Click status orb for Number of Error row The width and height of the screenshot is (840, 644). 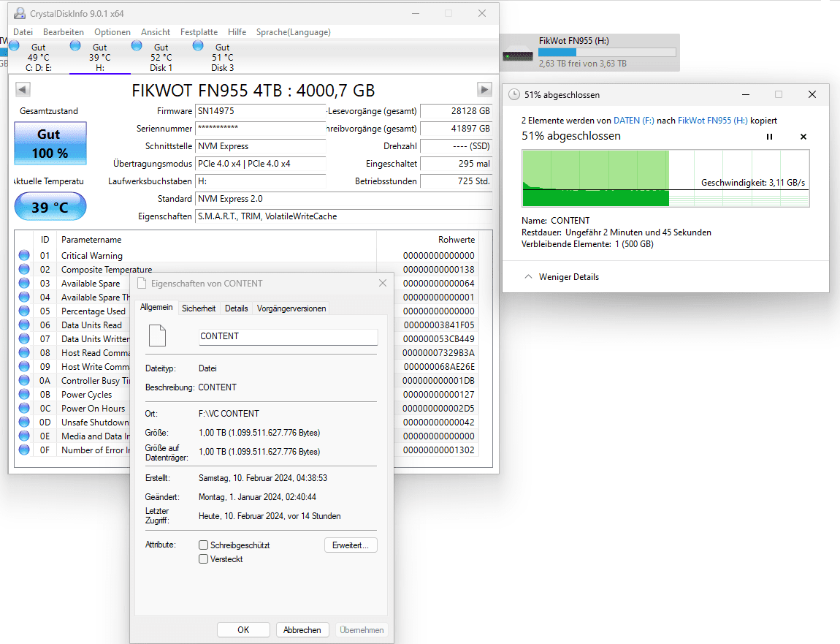(x=24, y=450)
